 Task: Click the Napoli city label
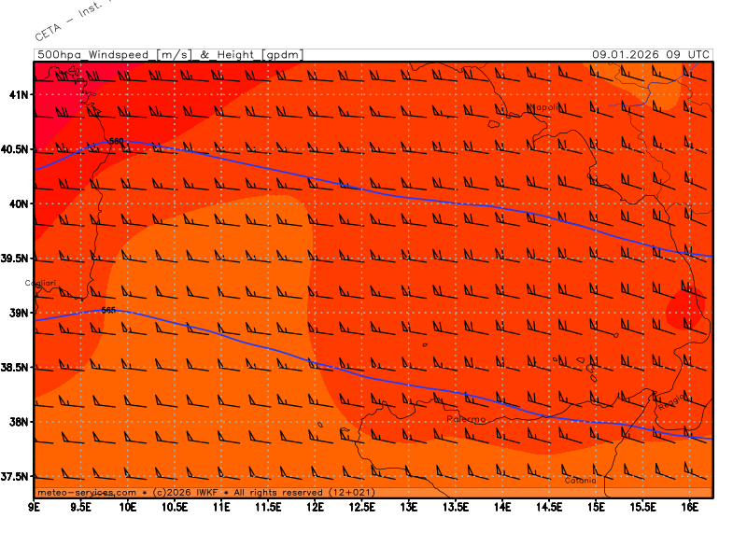click(x=546, y=107)
